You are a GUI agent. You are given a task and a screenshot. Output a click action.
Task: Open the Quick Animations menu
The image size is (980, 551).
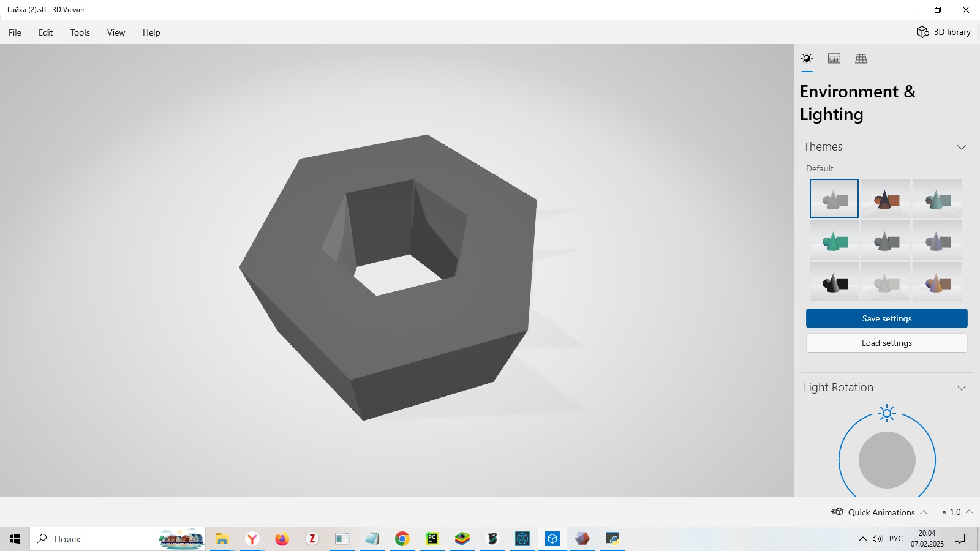click(879, 512)
